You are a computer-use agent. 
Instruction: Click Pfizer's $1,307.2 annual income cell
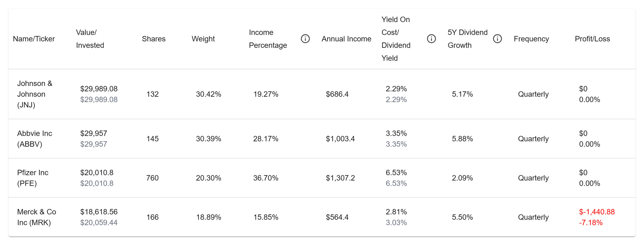tap(340, 178)
